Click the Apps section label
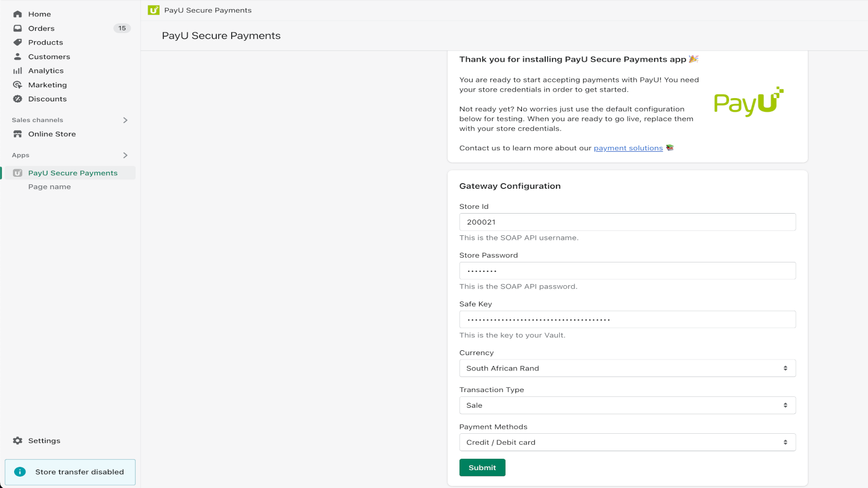The height and width of the screenshot is (488, 868). click(21, 155)
